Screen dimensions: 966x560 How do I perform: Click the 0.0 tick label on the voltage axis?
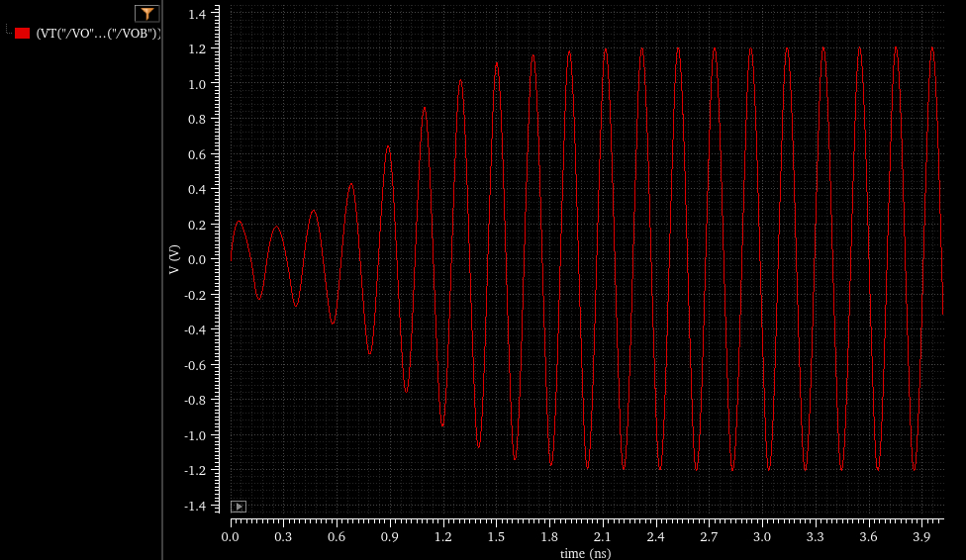[x=196, y=260]
